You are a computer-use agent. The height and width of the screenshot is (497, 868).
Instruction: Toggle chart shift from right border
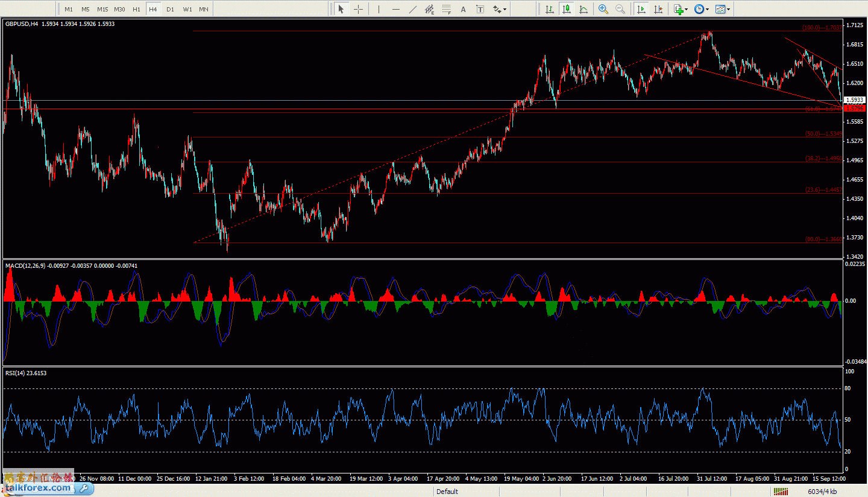[x=658, y=9]
